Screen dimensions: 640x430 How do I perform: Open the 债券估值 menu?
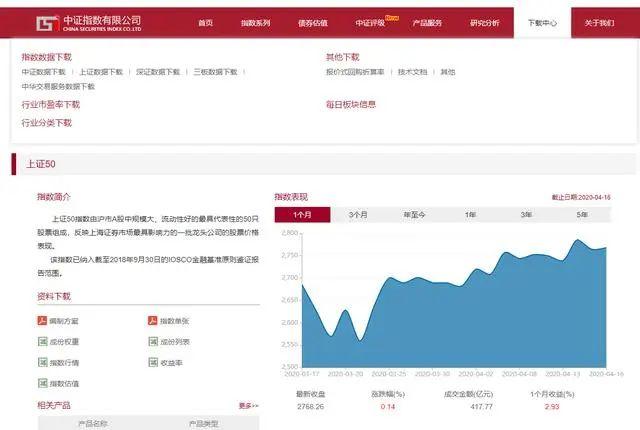[313, 23]
